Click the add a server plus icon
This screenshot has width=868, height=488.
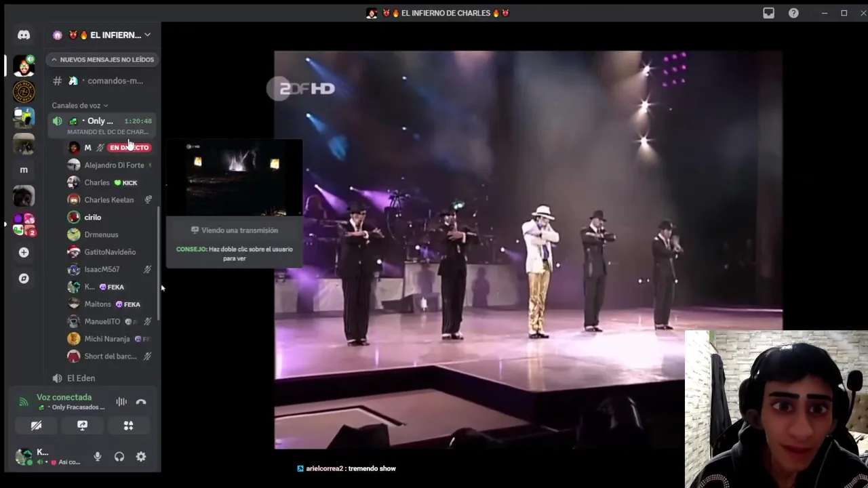pyautogui.click(x=24, y=252)
